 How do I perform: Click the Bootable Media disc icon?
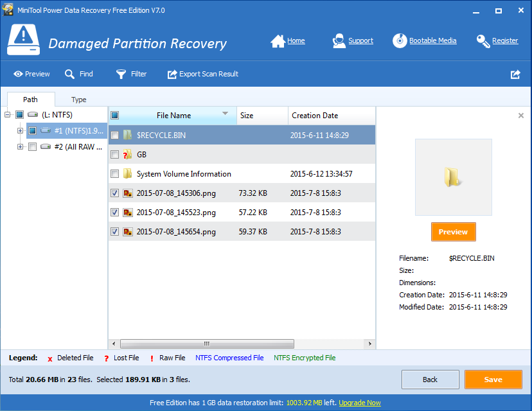400,40
